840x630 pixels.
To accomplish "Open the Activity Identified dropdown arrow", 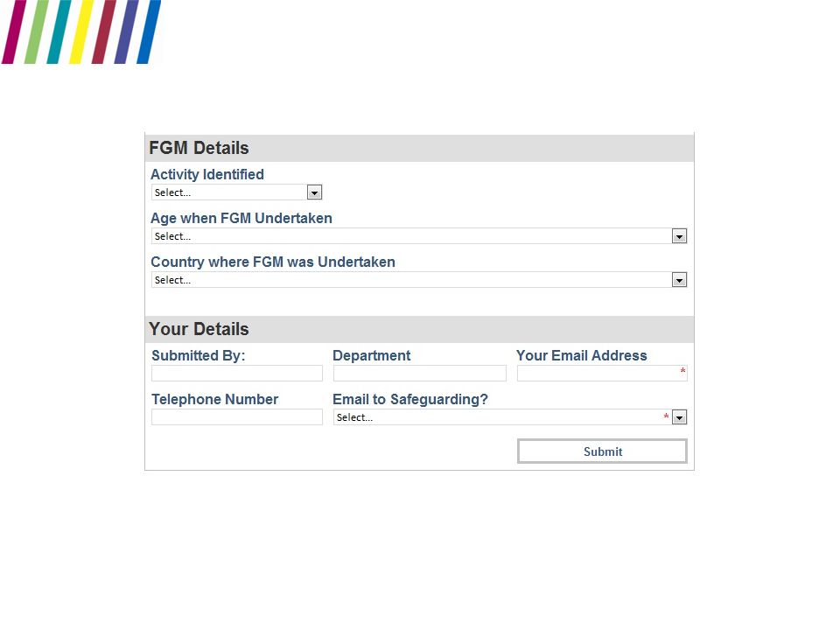I will 314,192.
